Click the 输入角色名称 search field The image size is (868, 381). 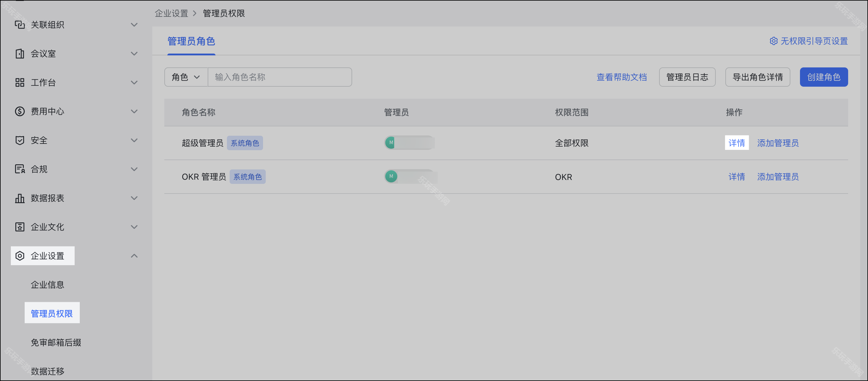[280, 77]
